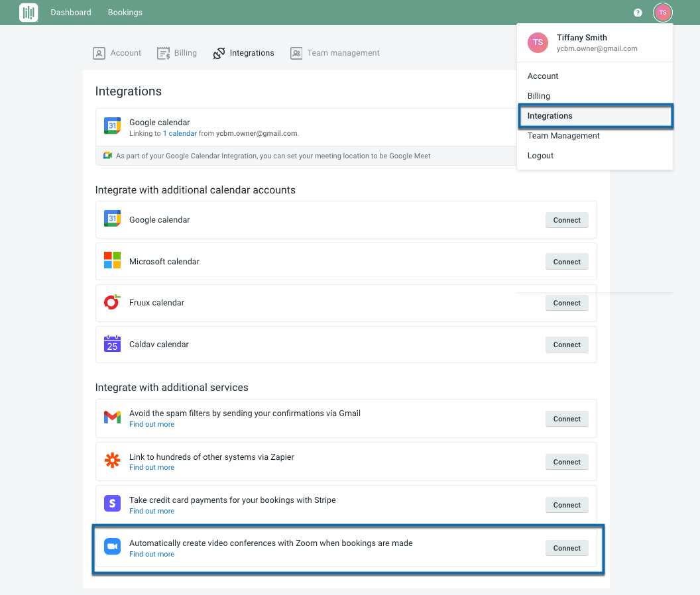Image resolution: width=700 pixels, height=595 pixels.
Task: Open the Billing tab
Action: 177,53
